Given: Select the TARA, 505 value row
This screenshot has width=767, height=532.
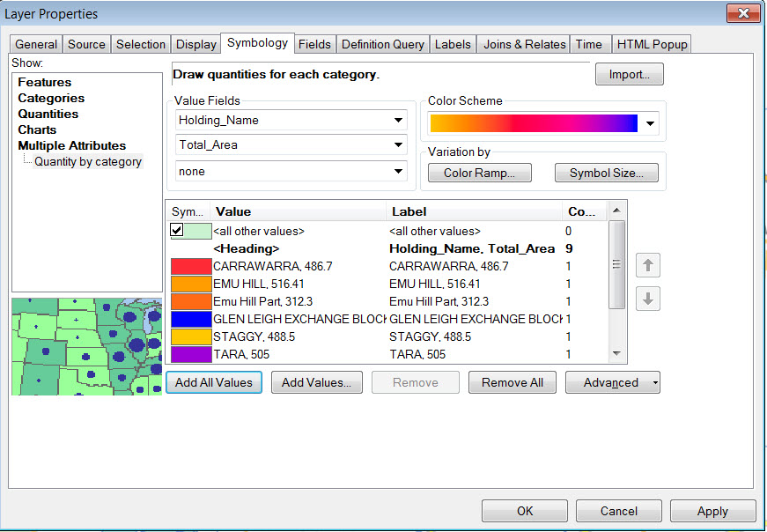Looking at the screenshot, I should tap(241, 354).
